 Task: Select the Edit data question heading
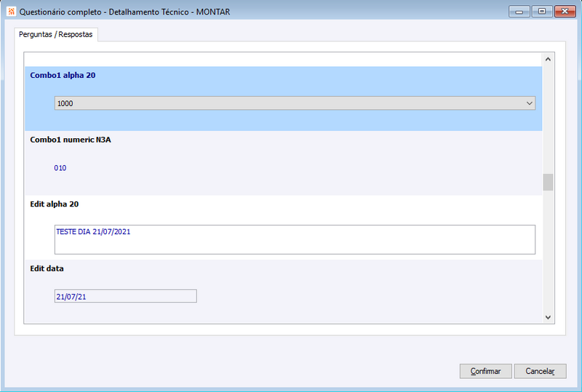47,268
